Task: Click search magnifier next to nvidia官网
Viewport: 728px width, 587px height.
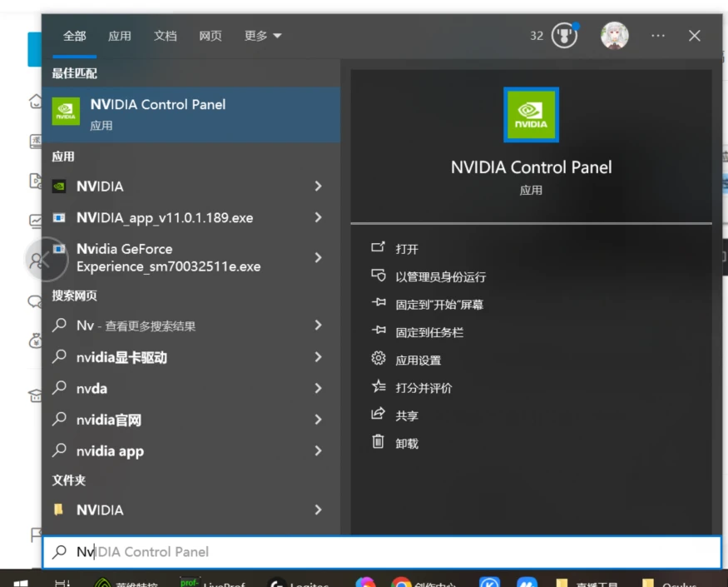Action: 59,419
